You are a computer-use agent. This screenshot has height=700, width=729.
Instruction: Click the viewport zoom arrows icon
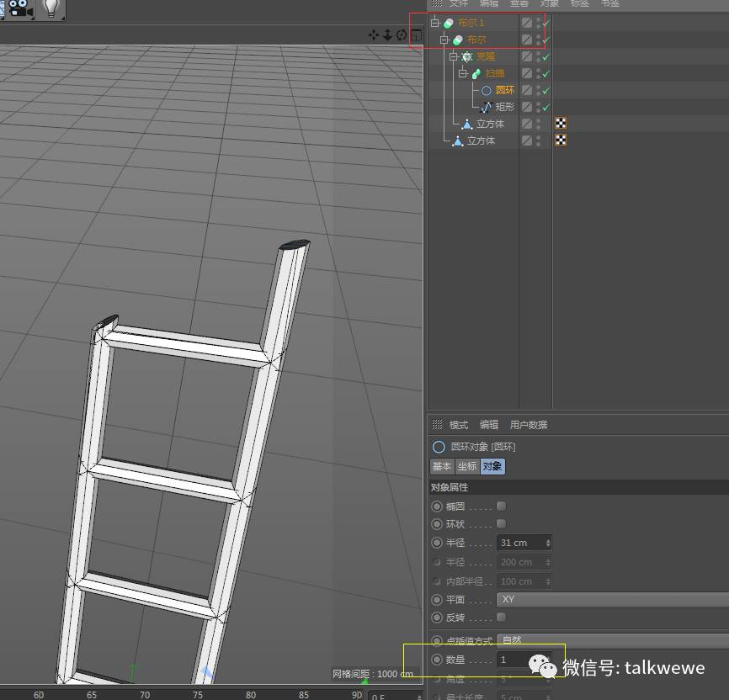click(387, 34)
